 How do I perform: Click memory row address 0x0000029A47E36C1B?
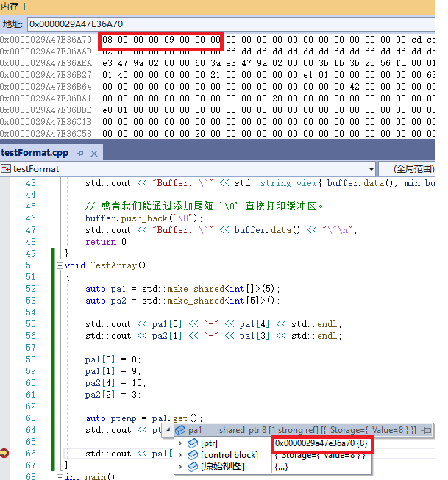[x=46, y=122]
